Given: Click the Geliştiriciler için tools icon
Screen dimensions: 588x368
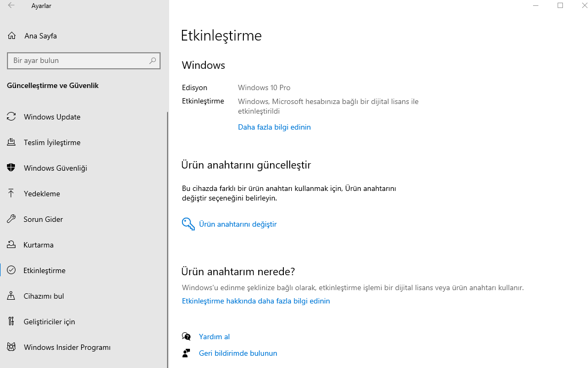Looking at the screenshot, I should tap(11, 322).
